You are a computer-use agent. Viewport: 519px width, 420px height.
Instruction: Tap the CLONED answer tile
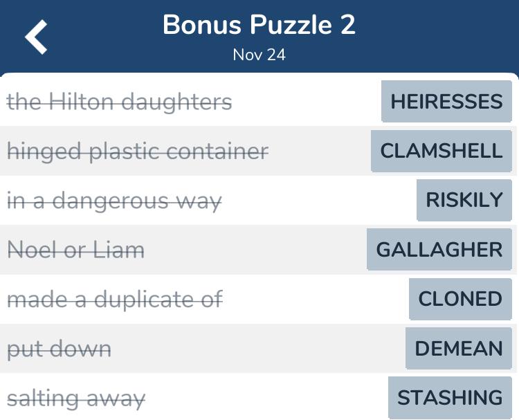[x=460, y=299]
